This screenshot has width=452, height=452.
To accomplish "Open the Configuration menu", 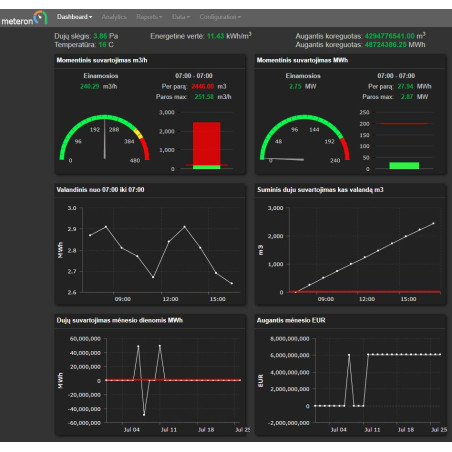I will (x=220, y=17).
